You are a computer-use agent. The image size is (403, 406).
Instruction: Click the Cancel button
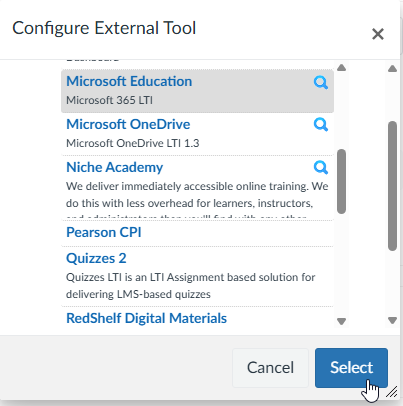[270, 368]
